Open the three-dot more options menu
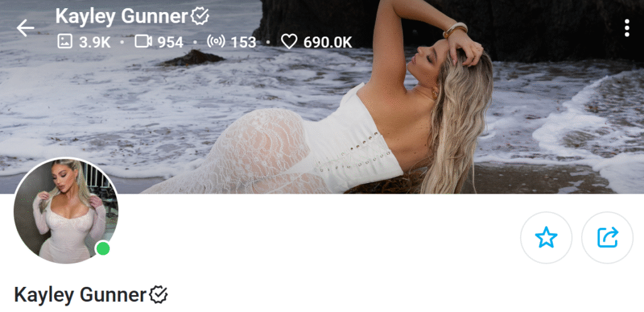Image resolution: width=644 pixels, height=312 pixels. tap(627, 28)
